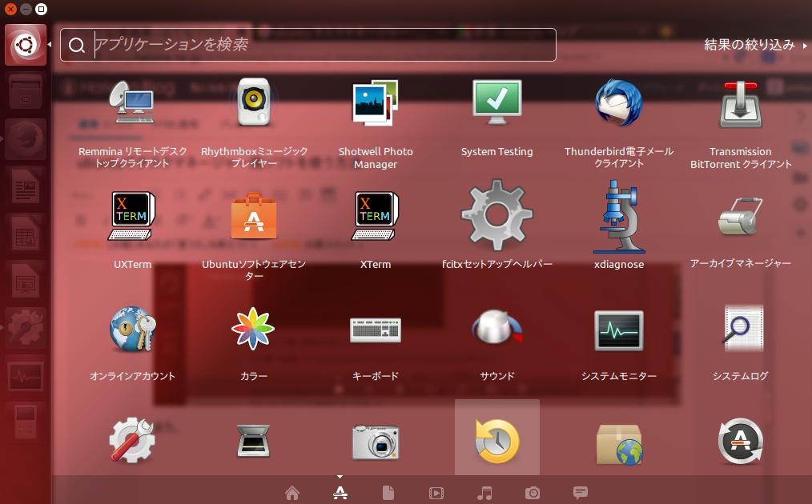The image size is (812, 504).
Task: Expand the filter results (結果の絞り込み) option
Action: coord(755,45)
